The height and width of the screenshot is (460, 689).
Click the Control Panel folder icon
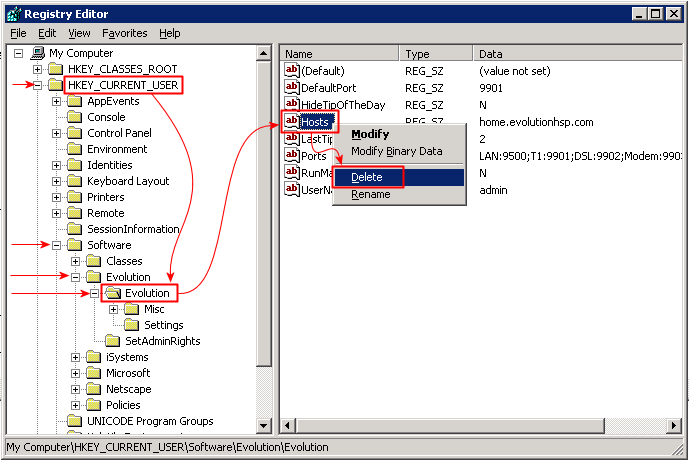74,133
